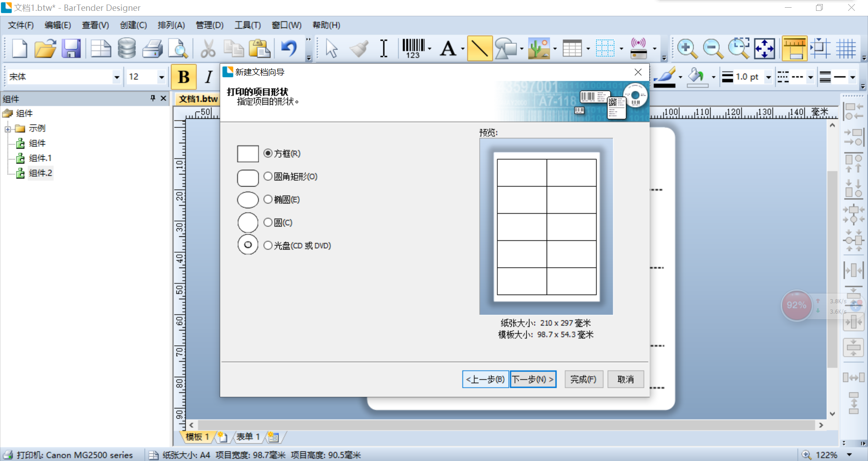868x461 pixels.
Task: Create a new document with toolbar icon
Action: tap(19, 48)
